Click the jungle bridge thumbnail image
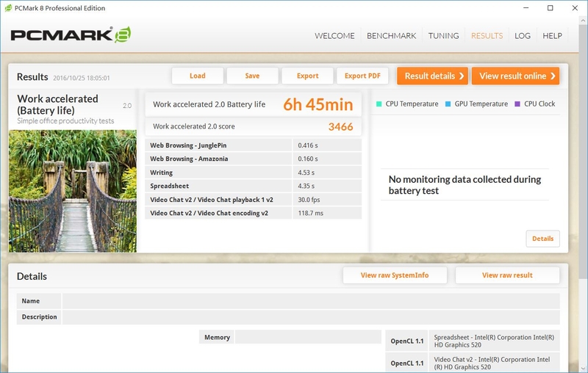Viewport: 588px width, 373px height. [73, 191]
